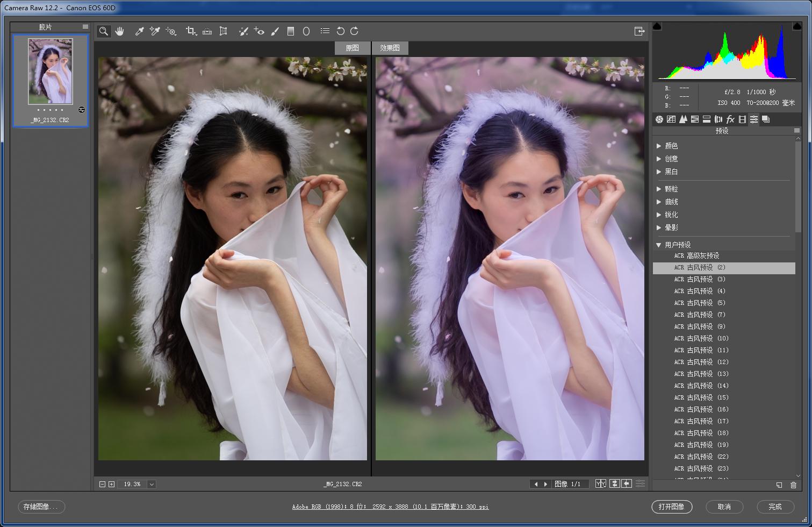
Task: Toggle the highlight clipping warning
Action: (x=796, y=26)
